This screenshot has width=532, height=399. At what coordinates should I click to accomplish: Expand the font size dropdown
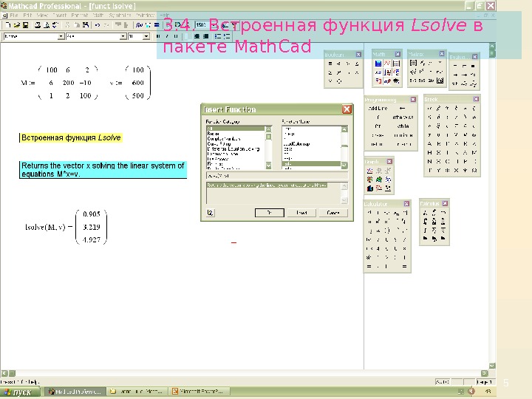146,36
